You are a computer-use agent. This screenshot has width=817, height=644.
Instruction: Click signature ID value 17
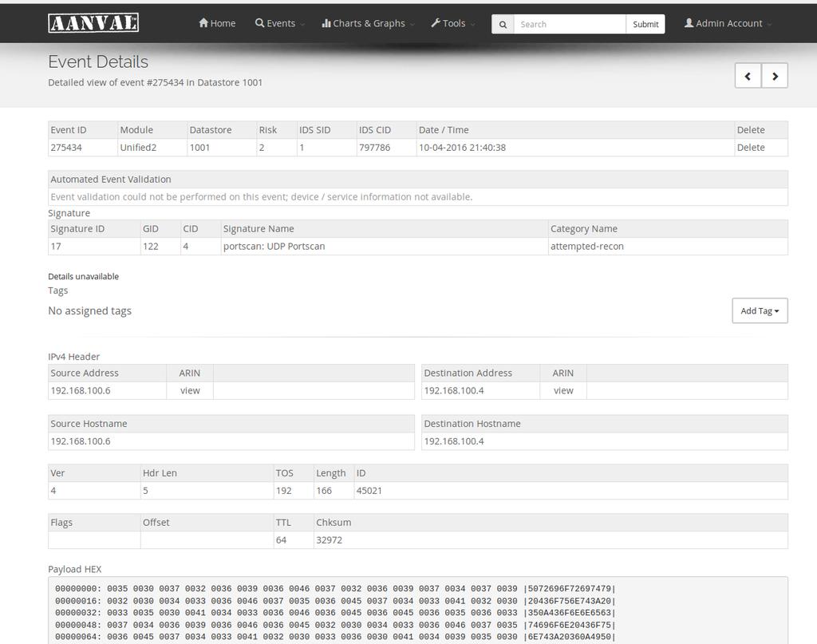[x=56, y=247]
